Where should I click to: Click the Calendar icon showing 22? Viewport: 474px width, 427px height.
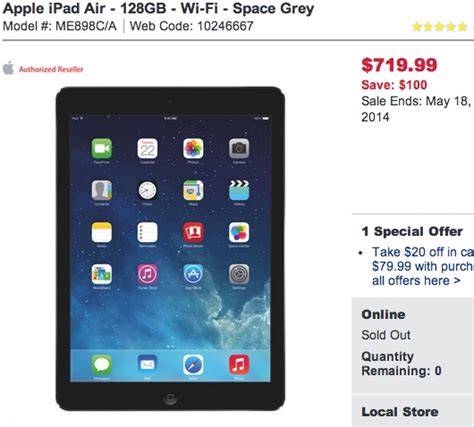click(147, 148)
